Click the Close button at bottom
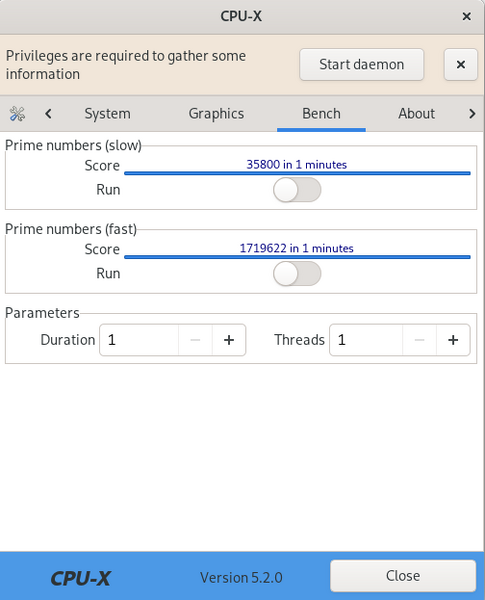 [x=403, y=576]
